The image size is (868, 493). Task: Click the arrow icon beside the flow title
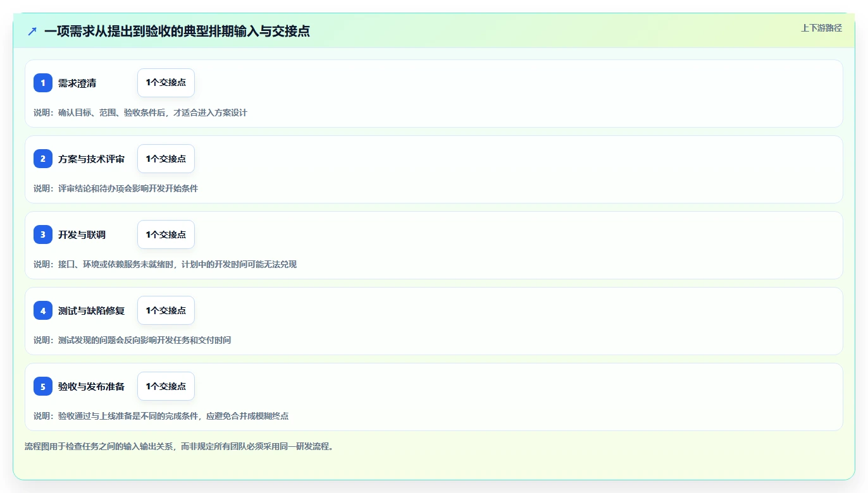click(32, 31)
